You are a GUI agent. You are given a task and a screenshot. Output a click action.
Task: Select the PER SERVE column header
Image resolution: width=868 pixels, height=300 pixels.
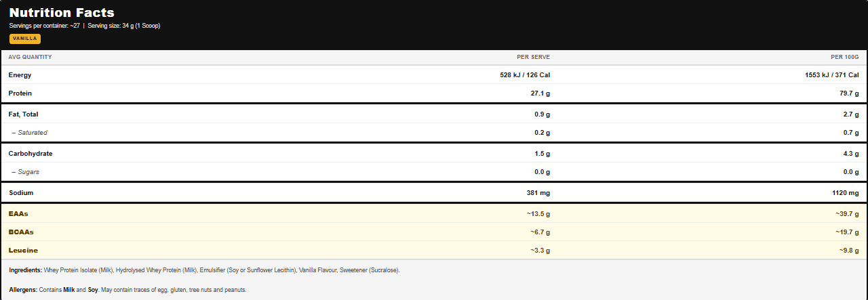tap(533, 57)
